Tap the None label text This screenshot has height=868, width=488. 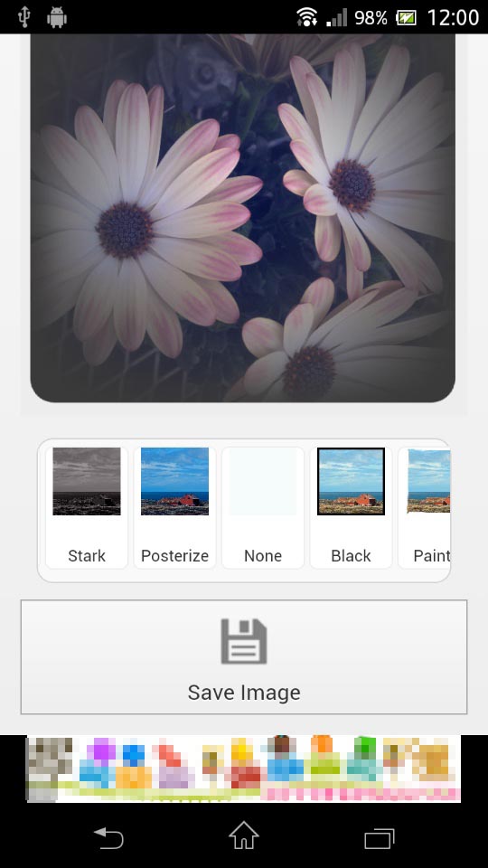(x=263, y=556)
